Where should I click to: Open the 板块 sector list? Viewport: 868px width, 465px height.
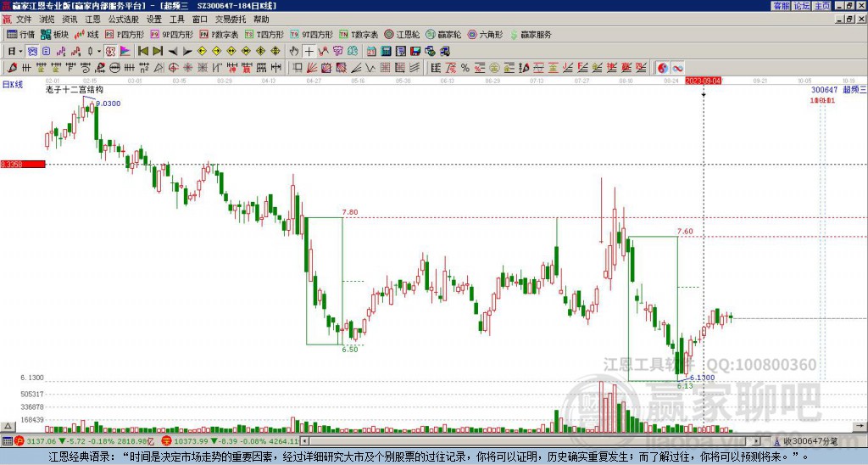[54, 35]
